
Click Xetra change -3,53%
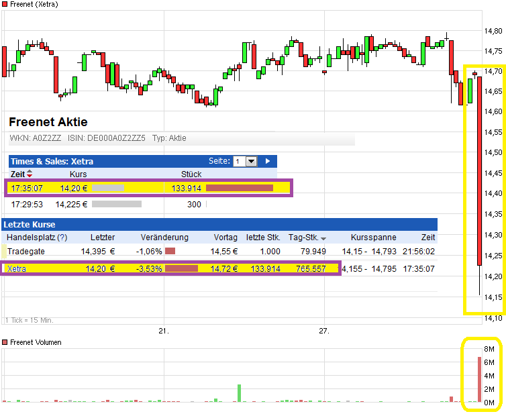149,269
